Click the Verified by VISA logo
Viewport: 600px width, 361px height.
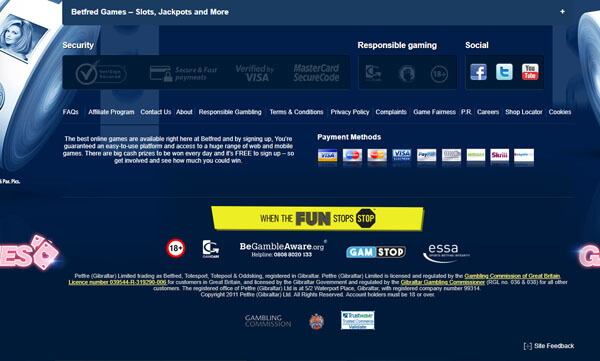tap(254, 73)
